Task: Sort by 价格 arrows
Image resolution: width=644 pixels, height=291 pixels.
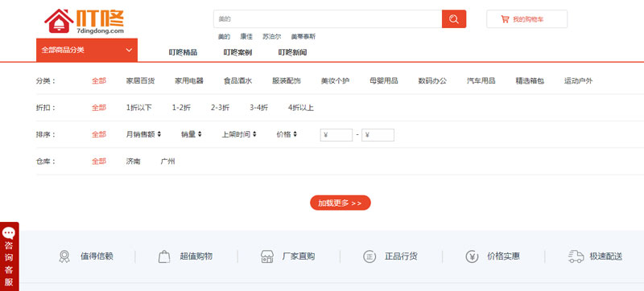Action: (295, 134)
